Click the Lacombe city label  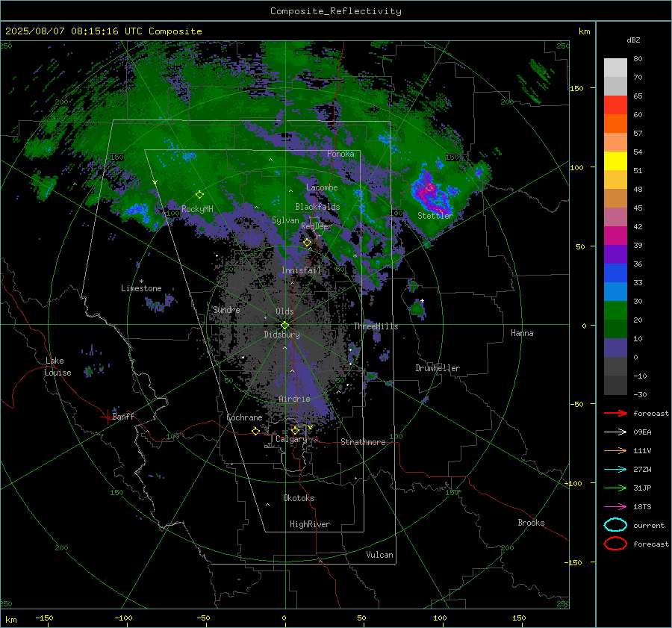coord(322,187)
